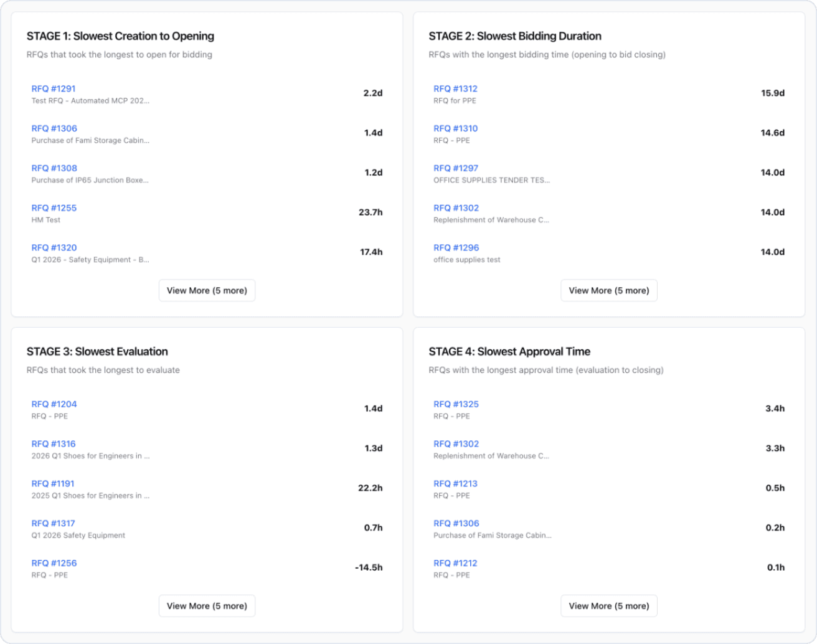The height and width of the screenshot is (644, 817).
Task: Open RFQ #1204 under Slowest Evaluation
Action: point(53,404)
